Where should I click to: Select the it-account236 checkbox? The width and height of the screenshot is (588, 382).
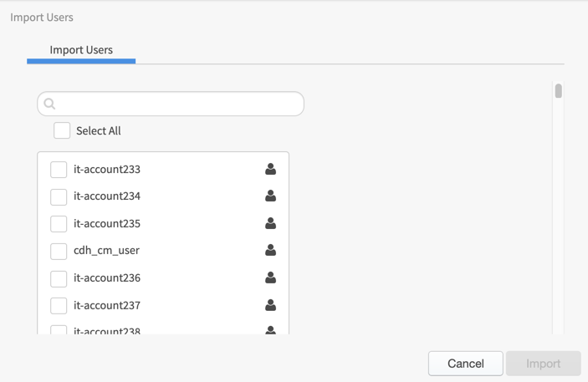pos(59,279)
